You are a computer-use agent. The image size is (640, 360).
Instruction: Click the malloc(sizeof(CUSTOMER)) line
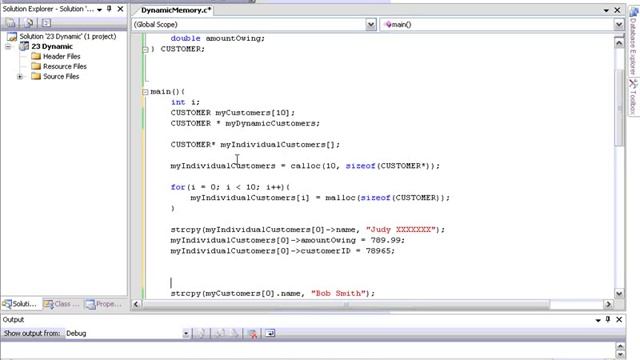320,198
